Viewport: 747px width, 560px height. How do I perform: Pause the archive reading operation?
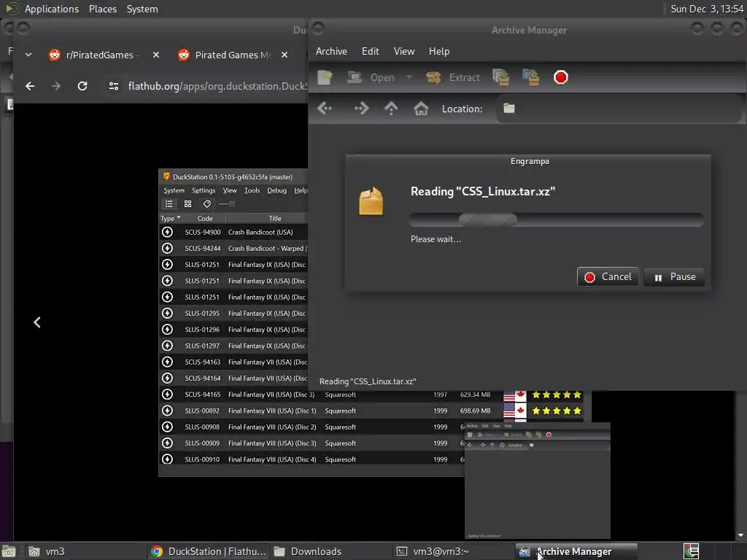[674, 276]
